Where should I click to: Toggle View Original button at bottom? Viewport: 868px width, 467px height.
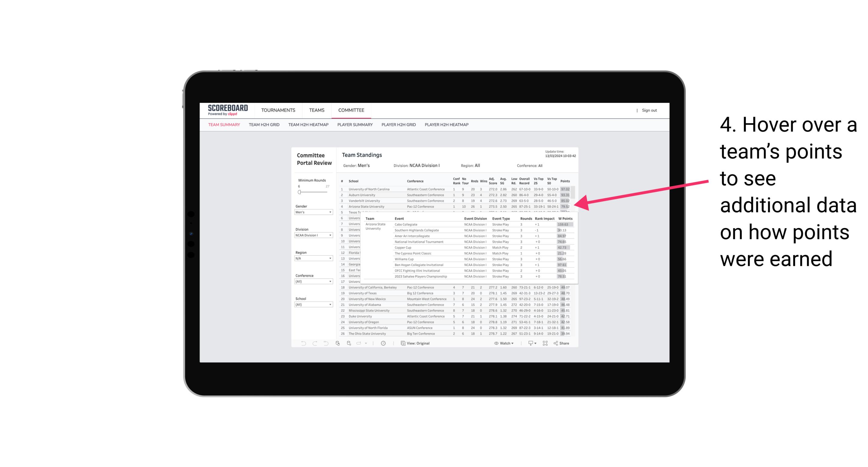pyautogui.click(x=418, y=343)
